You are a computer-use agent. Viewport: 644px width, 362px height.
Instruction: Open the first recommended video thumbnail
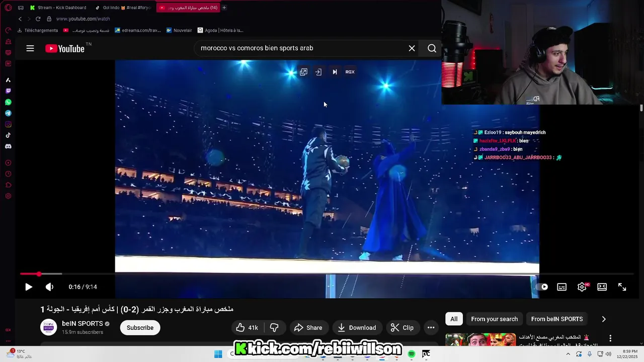(480, 339)
